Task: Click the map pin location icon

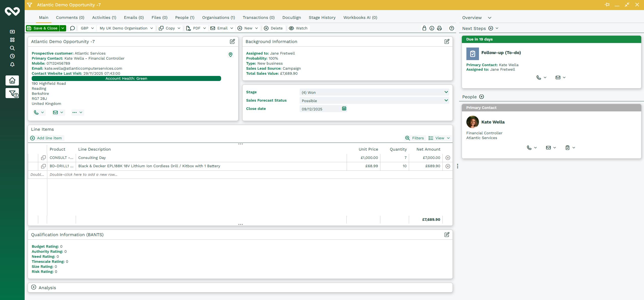Action: coord(230,55)
